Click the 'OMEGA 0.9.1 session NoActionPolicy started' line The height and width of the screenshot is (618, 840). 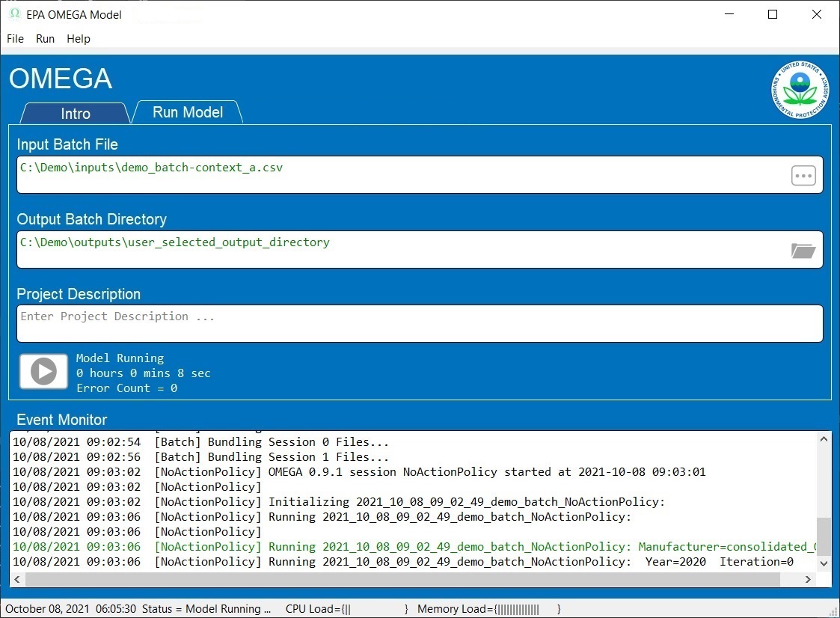coord(359,472)
